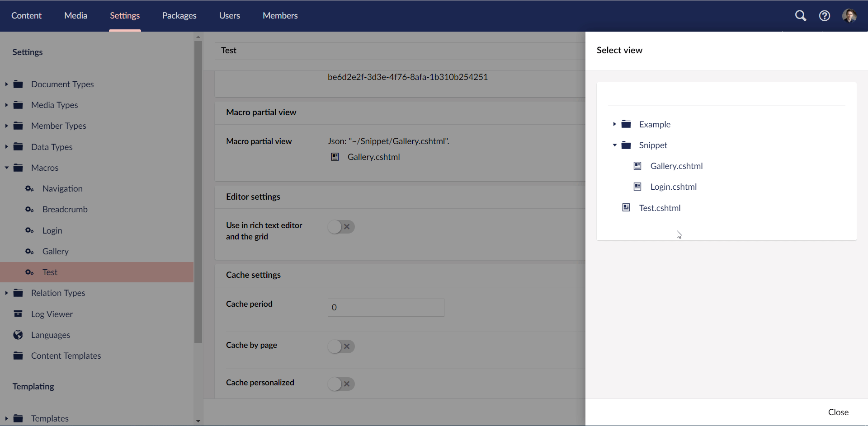The image size is (868, 426).
Task: Select Test.cshtml in the view picker
Action: (660, 208)
